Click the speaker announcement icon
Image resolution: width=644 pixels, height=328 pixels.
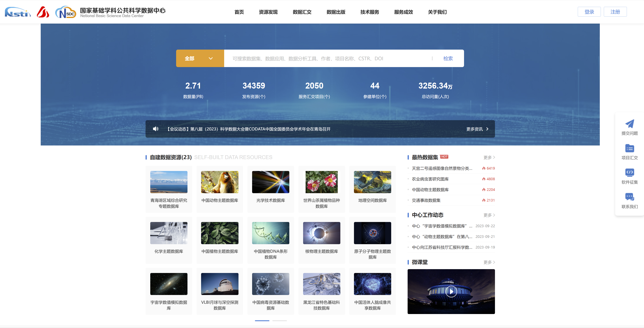pyautogui.click(x=155, y=129)
